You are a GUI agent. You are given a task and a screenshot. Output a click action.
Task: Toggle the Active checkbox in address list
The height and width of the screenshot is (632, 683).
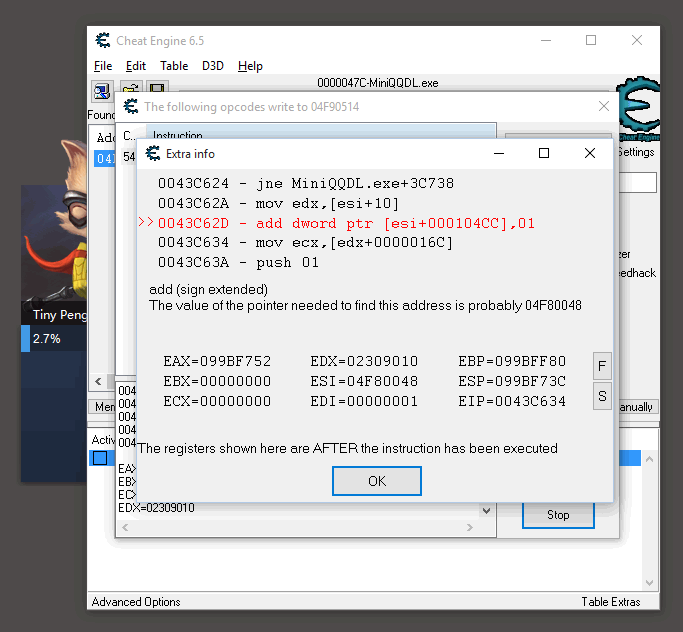pyautogui.click(x=100, y=458)
